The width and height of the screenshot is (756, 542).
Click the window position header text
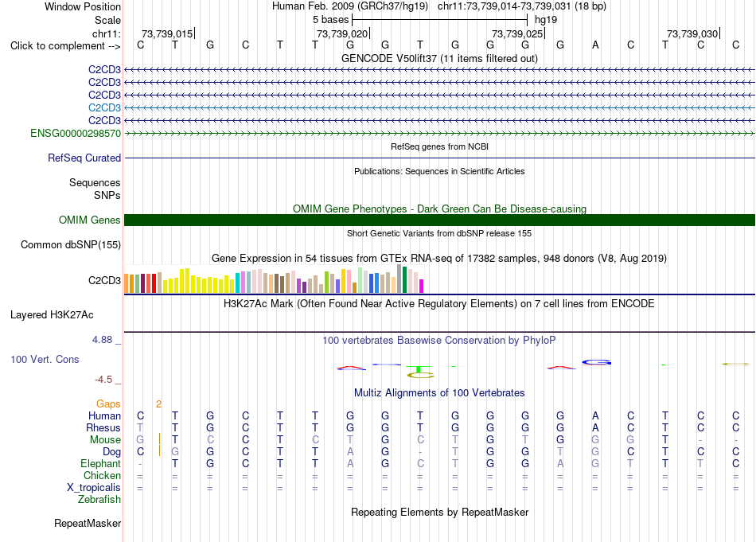[439, 6]
